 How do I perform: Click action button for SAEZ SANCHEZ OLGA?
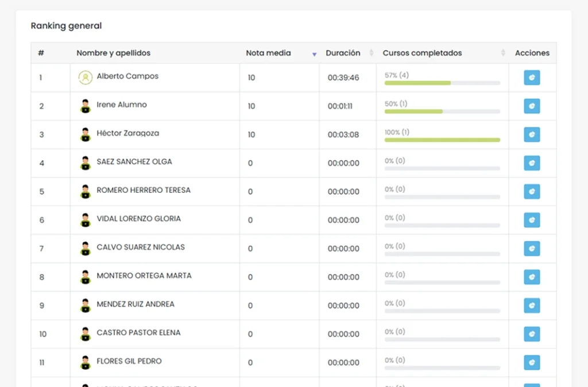[x=532, y=163]
